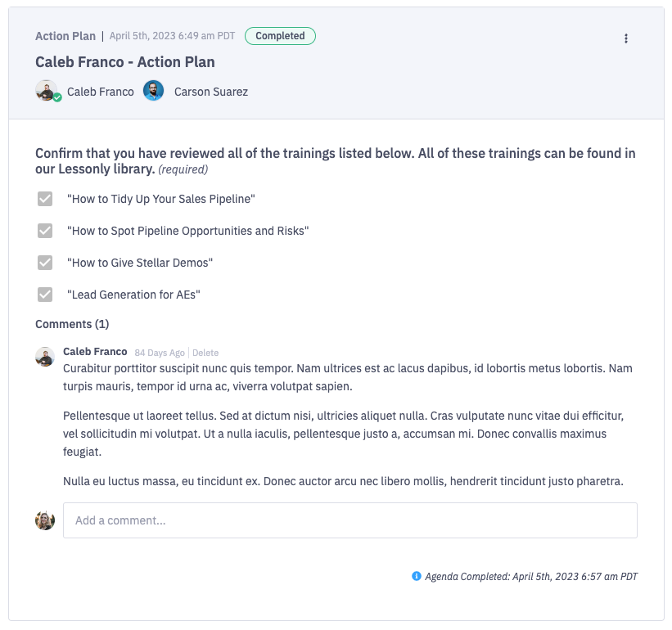Uncheck 'Lead Generation for AEs' training
Viewport: 672px width, 630px height.
click(x=45, y=295)
